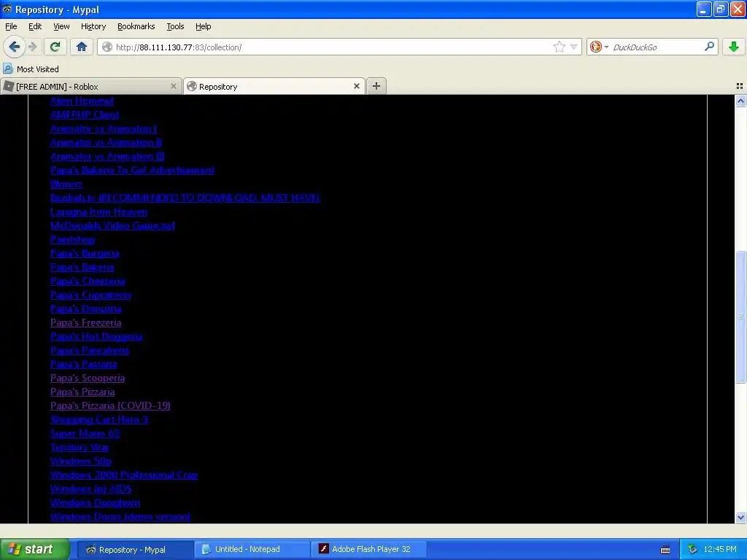Switch to Untitled - Notepad taskbar button

[x=252, y=549]
